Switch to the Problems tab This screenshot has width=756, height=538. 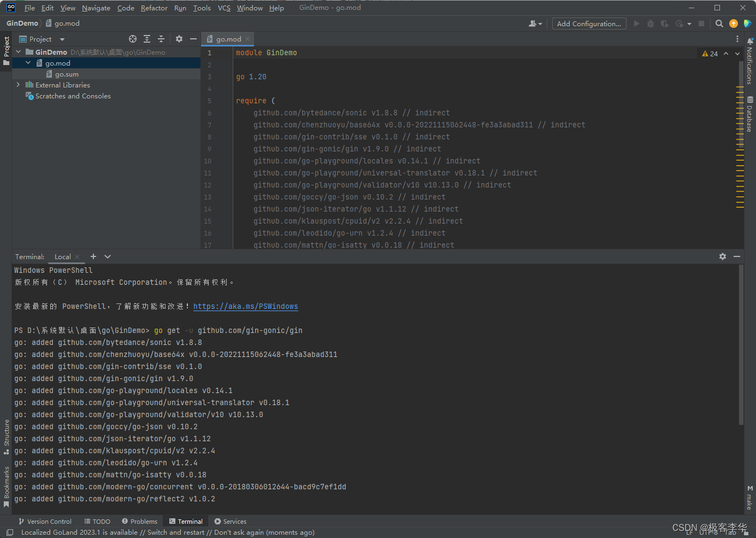(x=140, y=522)
